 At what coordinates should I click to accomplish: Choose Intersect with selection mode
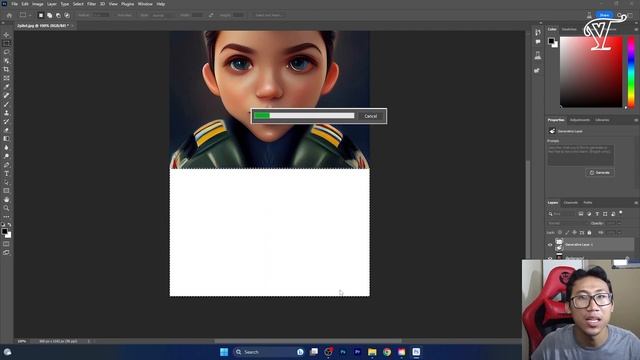point(67,15)
